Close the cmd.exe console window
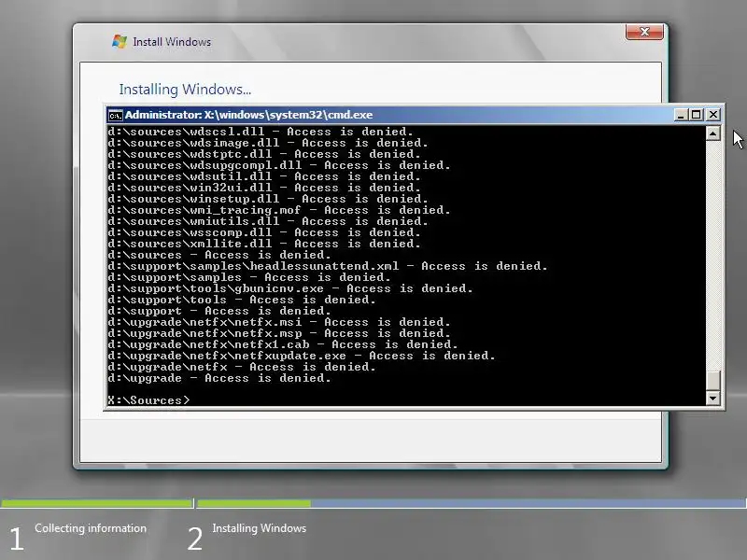This screenshot has width=747, height=560. click(713, 115)
